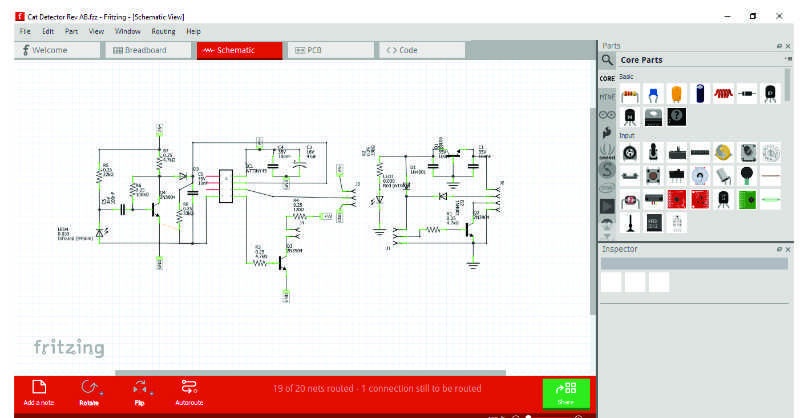Select the CORE parts bin tab
The height and width of the screenshot is (418, 800).
(x=607, y=79)
